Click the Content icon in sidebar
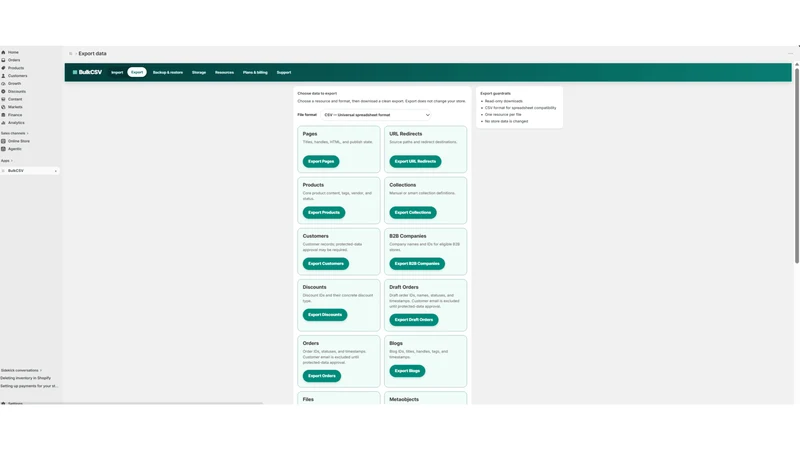The height and width of the screenshot is (450, 800). (3, 99)
